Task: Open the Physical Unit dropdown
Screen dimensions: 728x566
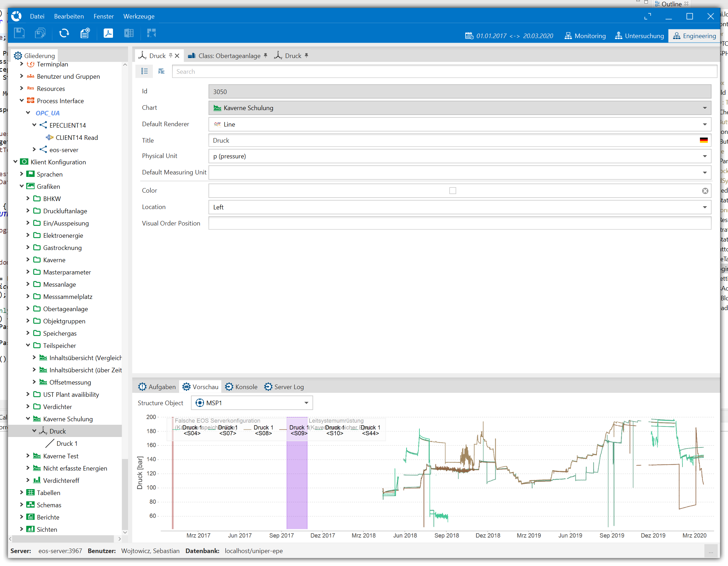Action: (705, 156)
